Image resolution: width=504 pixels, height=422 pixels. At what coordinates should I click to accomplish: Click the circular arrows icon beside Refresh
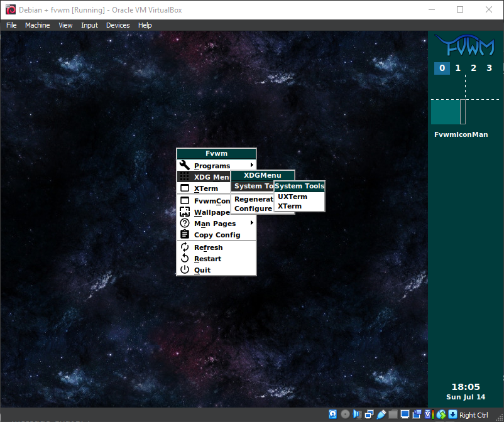point(185,247)
